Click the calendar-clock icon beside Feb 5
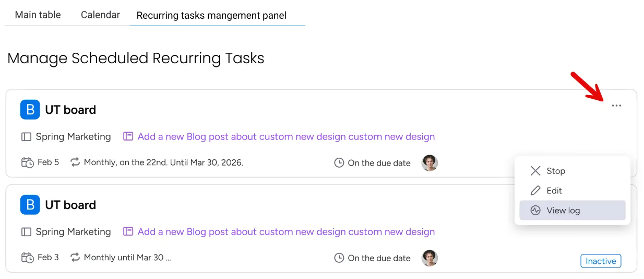Viewport: 644px width, 279px height. coord(27,162)
